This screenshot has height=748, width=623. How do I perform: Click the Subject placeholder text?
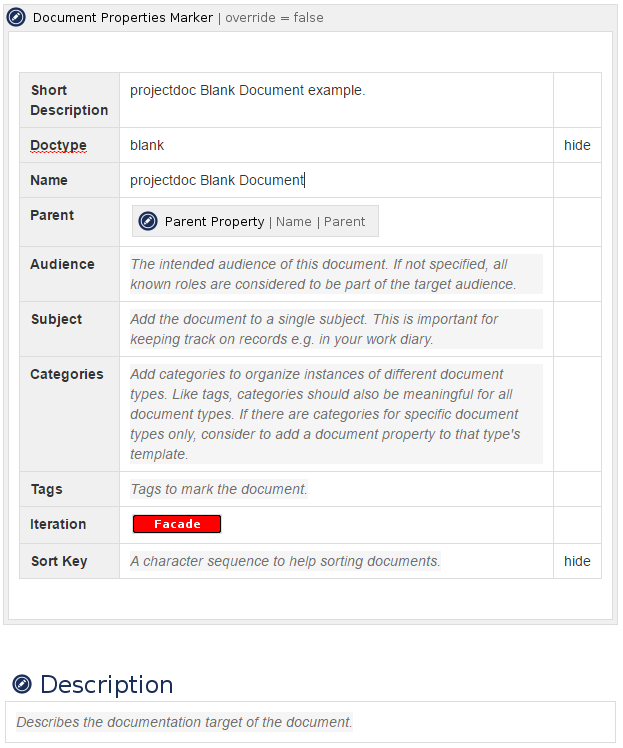pos(336,329)
